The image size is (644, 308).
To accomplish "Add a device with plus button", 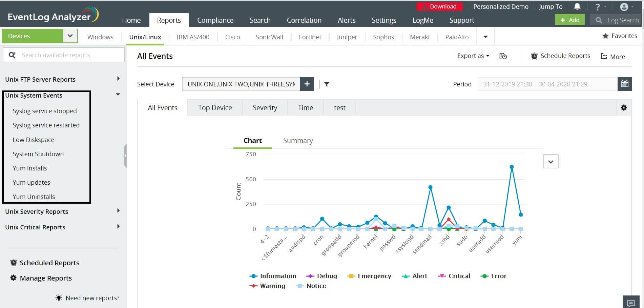I will (x=307, y=84).
